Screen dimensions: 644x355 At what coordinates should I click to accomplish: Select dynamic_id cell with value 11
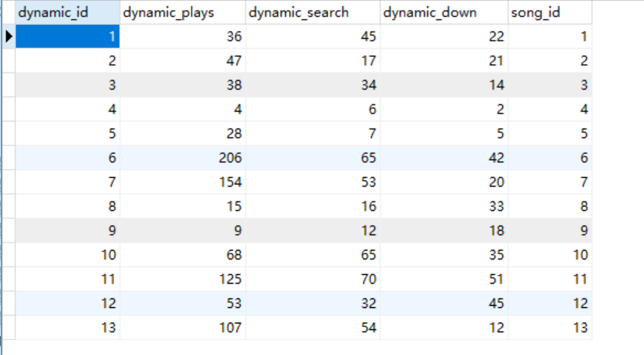(x=68, y=279)
